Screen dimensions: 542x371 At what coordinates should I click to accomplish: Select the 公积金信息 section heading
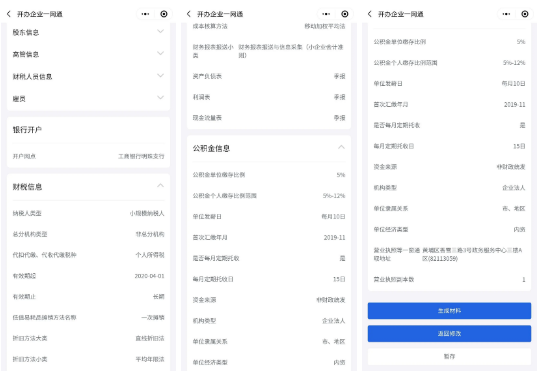(x=211, y=148)
